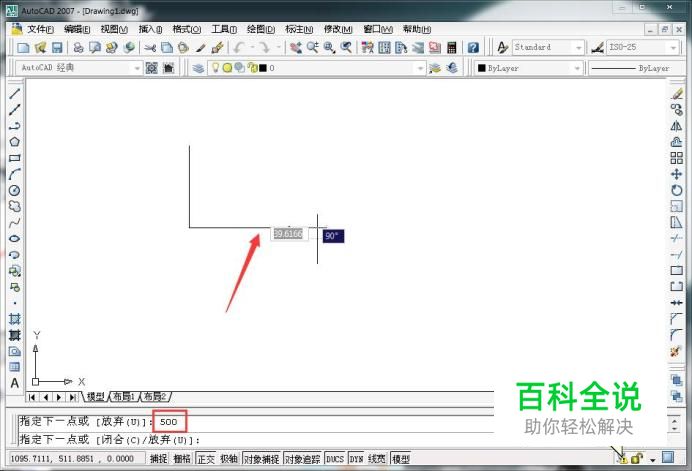The width and height of the screenshot is (692, 471).
Task: Click the Undo arrow icon
Action: 240,47
